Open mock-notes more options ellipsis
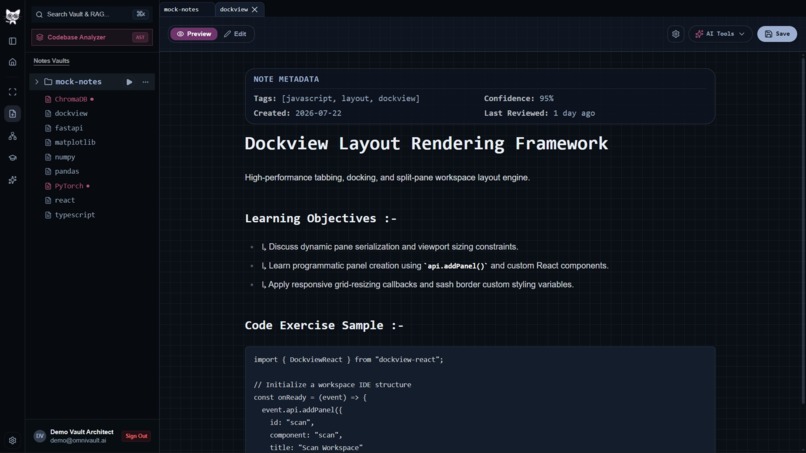 click(145, 82)
